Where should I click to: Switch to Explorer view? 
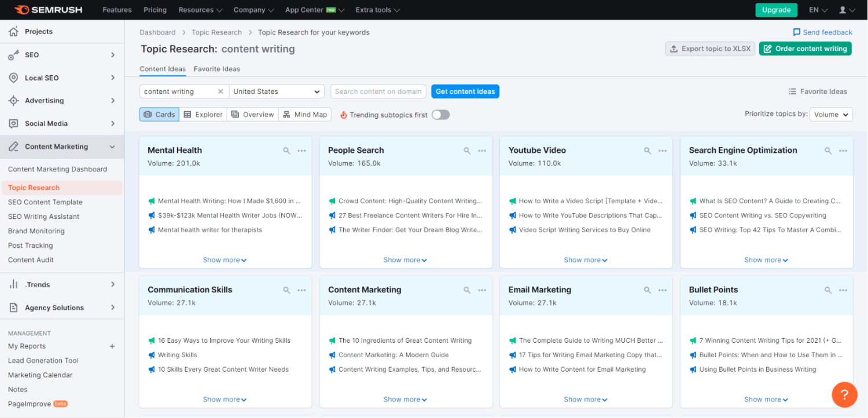[203, 115]
